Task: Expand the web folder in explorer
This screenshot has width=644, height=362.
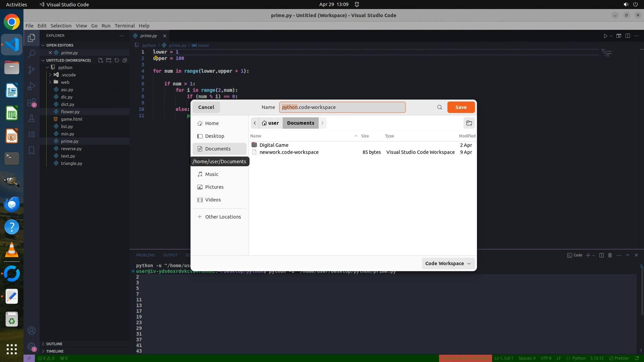Action: [65, 82]
